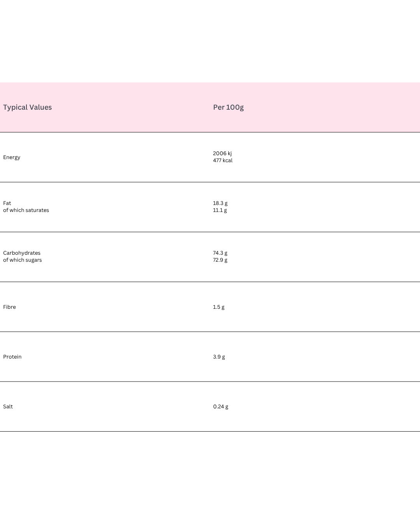
Task: Click 'of which saturates' label
Action: pos(26,210)
